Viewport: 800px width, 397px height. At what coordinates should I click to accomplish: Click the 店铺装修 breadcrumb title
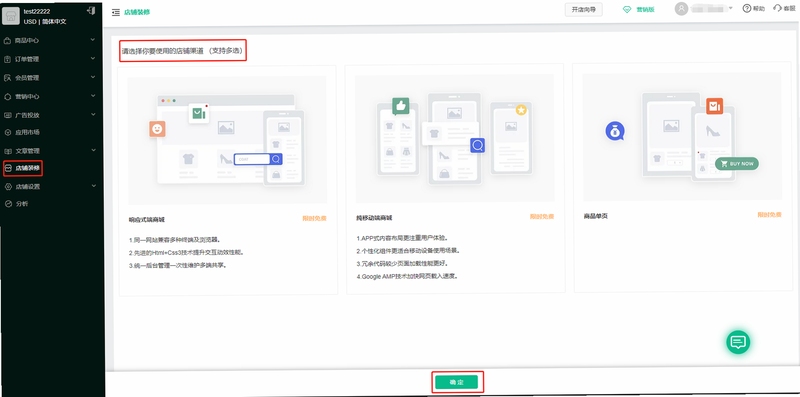(x=137, y=12)
